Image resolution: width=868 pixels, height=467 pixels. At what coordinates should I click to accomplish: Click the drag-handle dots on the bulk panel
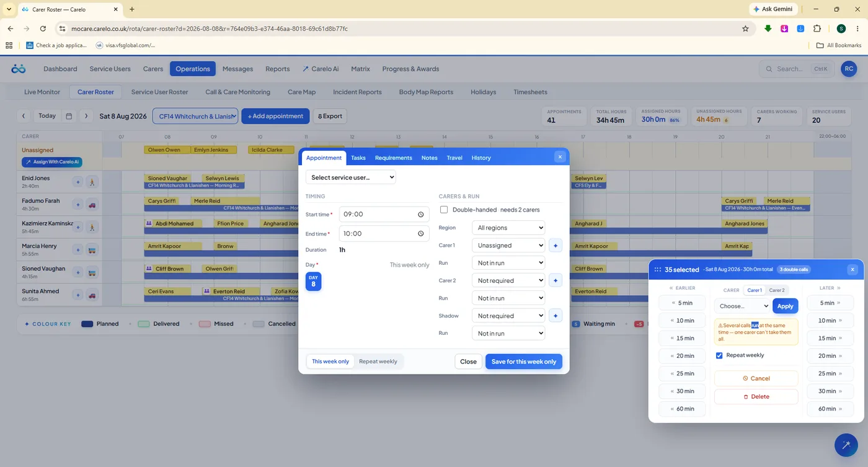(x=657, y=270)
